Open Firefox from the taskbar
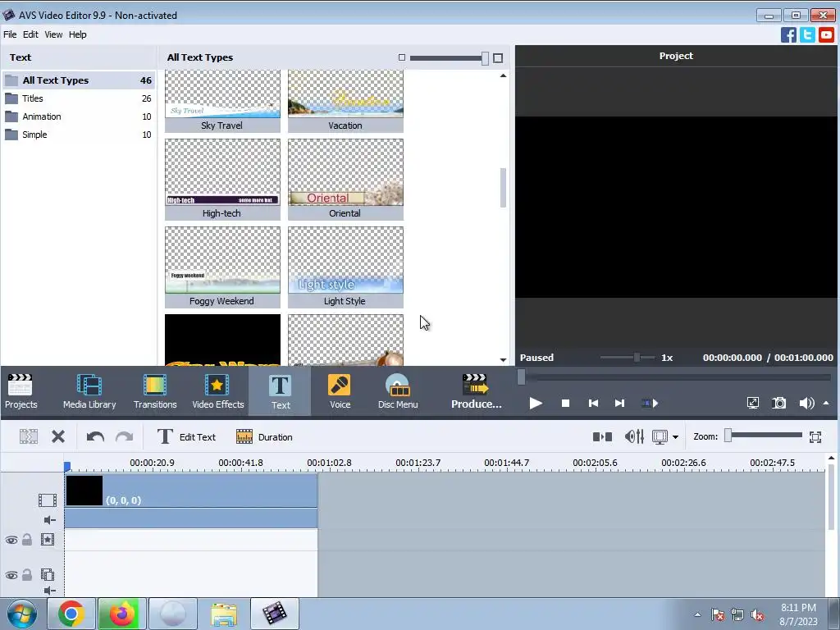Image resolution: width=840 pixels, height=630 pixels. 121,614
